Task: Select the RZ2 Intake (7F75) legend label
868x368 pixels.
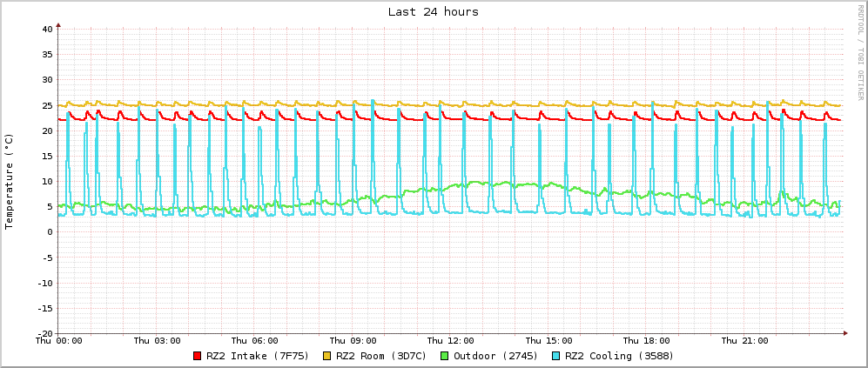Action: 259,356
